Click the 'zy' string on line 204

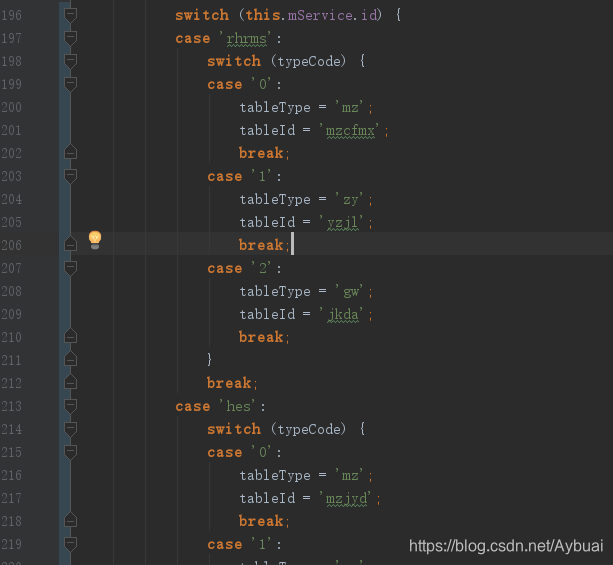coord(350,200)
